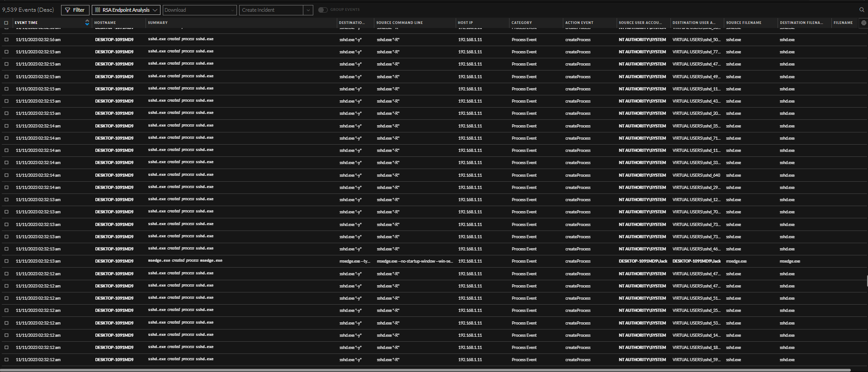Click the Filter funnel button
Image resolution: width=868 pixels, height=372 pixels.
point(75,10)
